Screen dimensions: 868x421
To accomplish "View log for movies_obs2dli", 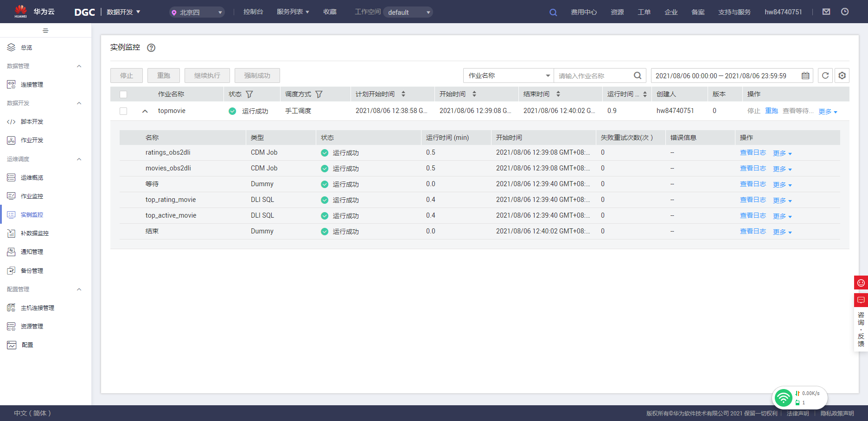I will tap(753, 168).
